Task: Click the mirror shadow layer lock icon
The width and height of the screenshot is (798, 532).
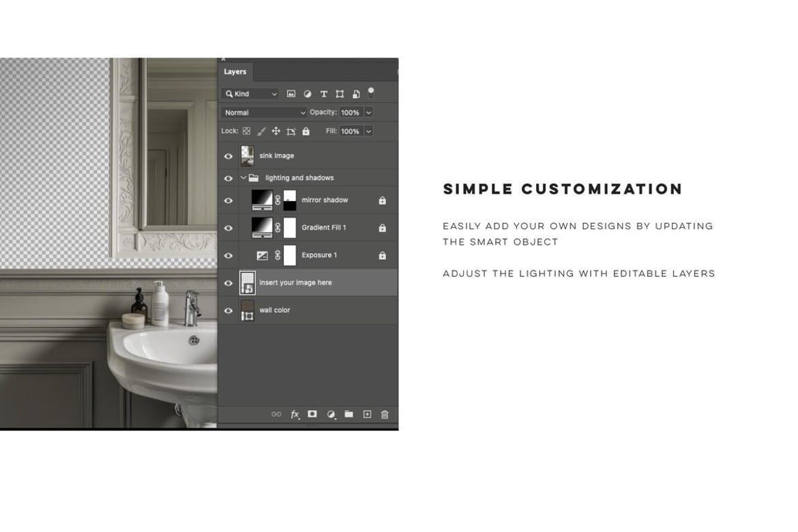Action: pyautogui.click(x=382, y=201)
